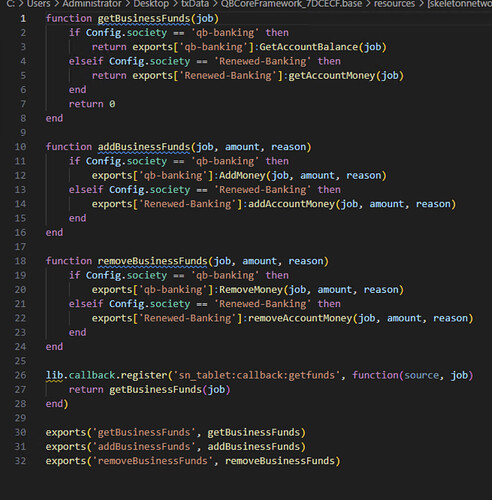
Task: Click 'return 0' statement on line 7
Action: click(92, 104)
